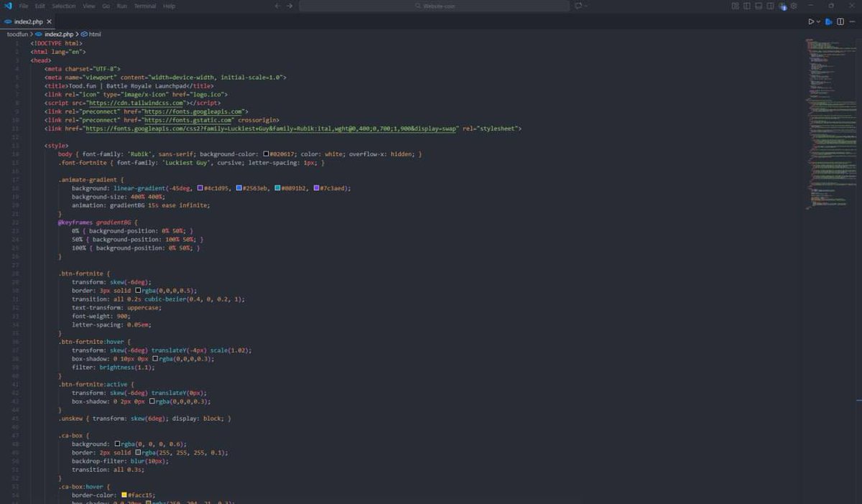Expand the run options dropdown arrow
The width and height of the screenshot is (862, 504).
818,22
